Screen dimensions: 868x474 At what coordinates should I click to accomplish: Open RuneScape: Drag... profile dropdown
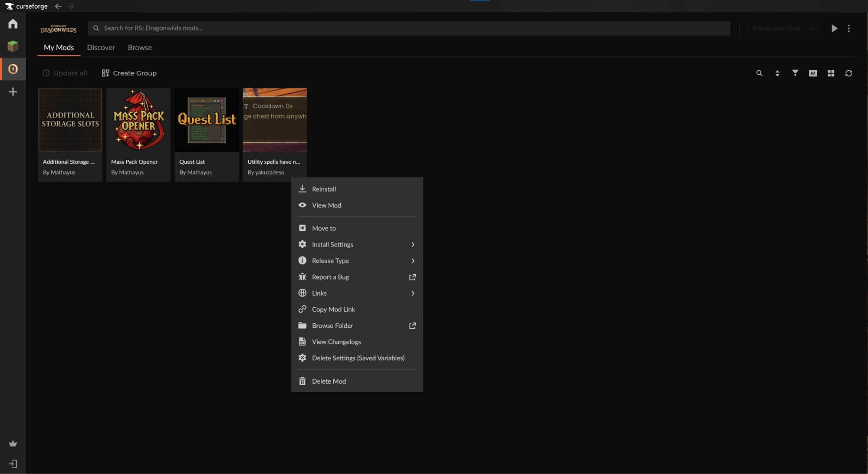coord(783,28)
